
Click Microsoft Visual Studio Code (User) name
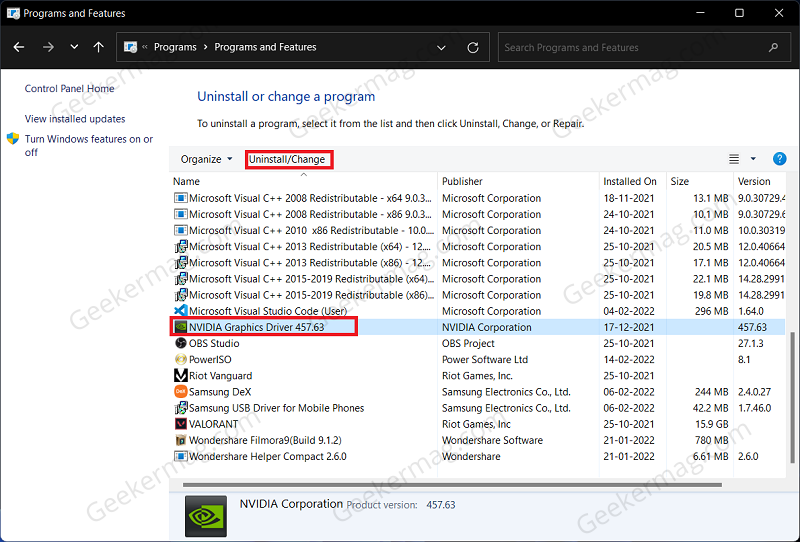coord(268,311)
